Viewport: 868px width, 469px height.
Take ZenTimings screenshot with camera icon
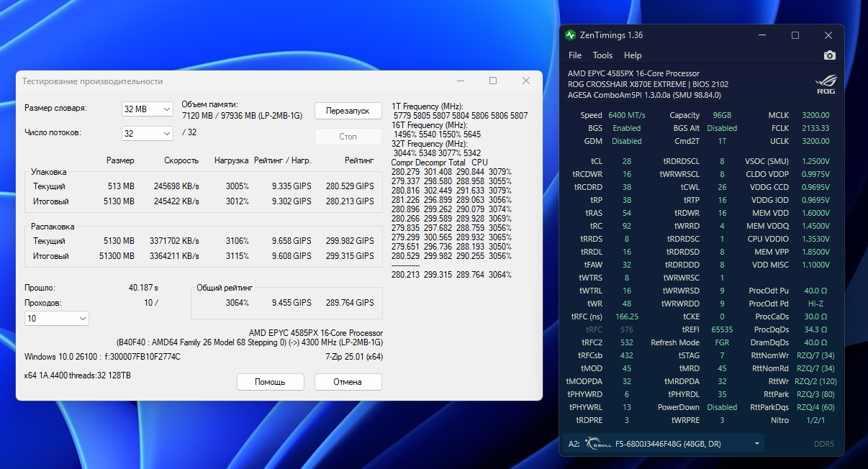830,55
